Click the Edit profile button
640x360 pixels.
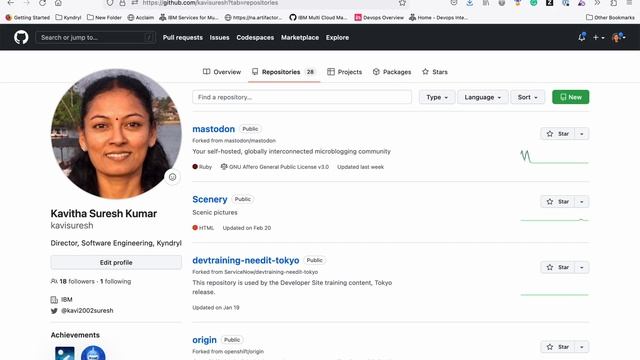[116, 262]
